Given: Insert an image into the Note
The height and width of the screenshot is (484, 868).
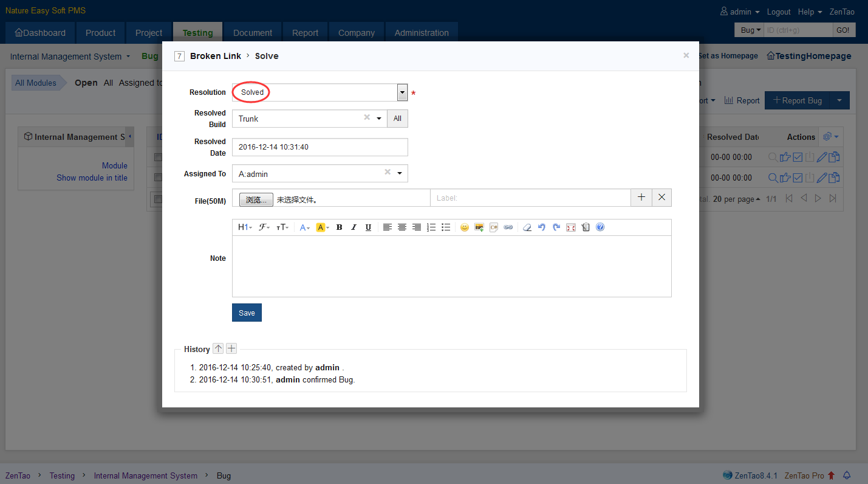Looking at the screenshot, I should pos(479,227).
